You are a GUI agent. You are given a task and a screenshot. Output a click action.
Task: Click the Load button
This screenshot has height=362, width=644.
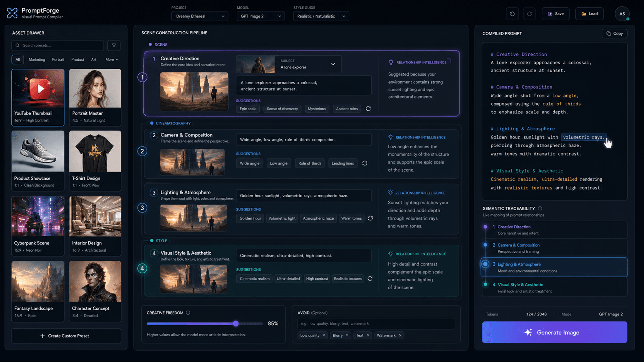[589, 14]
